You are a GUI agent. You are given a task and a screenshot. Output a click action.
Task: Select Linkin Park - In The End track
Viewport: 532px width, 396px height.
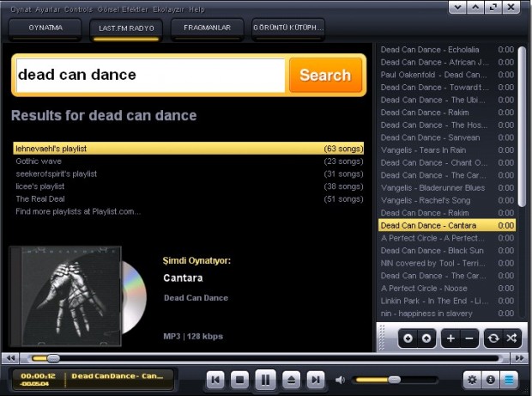pyautogui.click(x=447, y=301)
